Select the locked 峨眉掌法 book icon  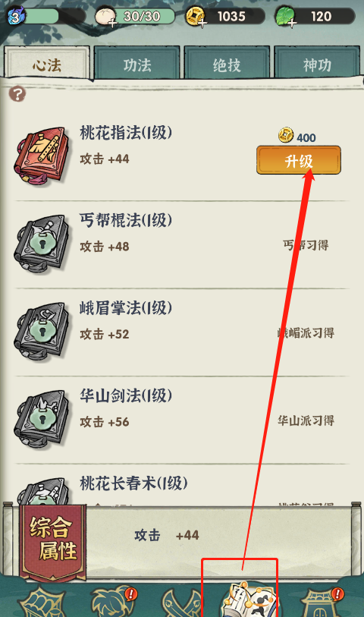pos(39,331)
